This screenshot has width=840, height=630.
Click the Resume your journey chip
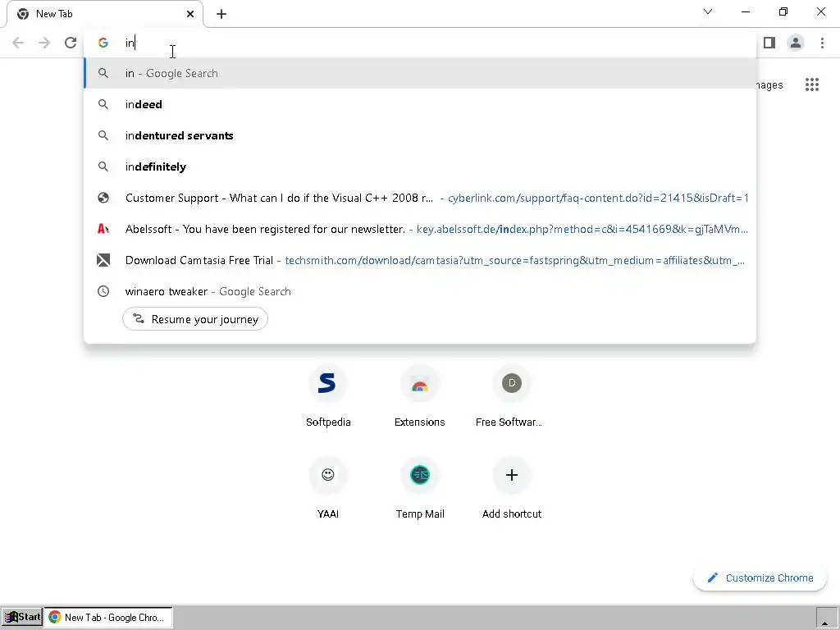click(195, 319)
